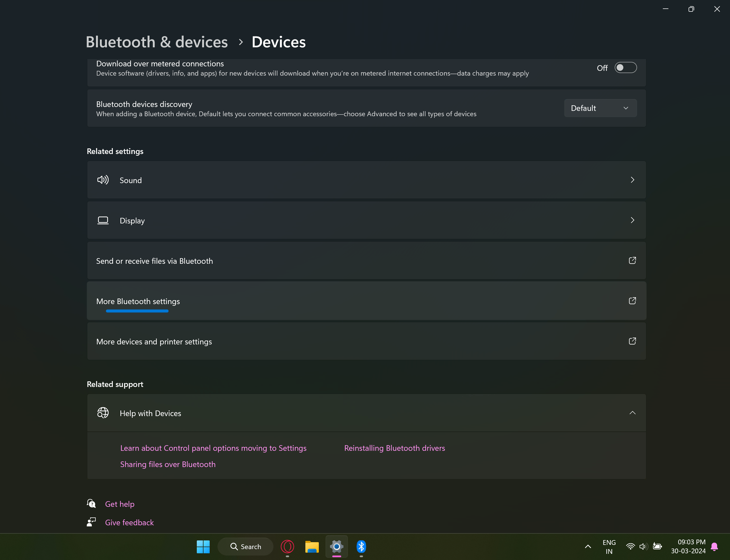Click the Search field in the taskbar
This screenshot has width=730, height=560.
click(x=245, y=546)
